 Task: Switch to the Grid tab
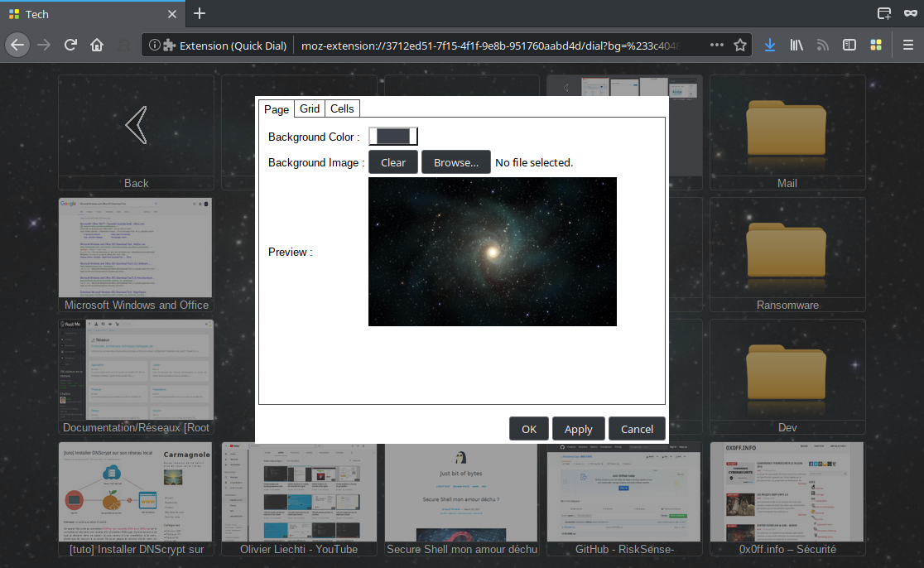coord(310,108)
